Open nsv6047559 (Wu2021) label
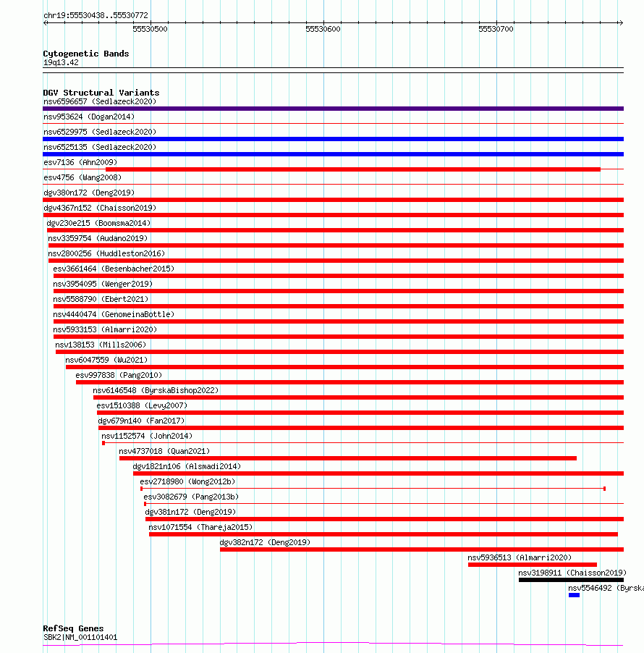This screenshot has width=644, height=653. 106,361
